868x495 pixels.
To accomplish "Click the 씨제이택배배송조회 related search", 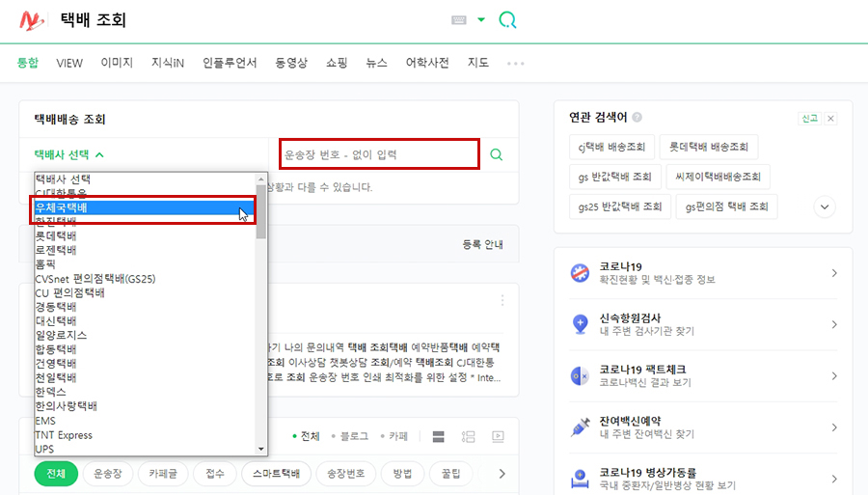I will tap(718, 177).
